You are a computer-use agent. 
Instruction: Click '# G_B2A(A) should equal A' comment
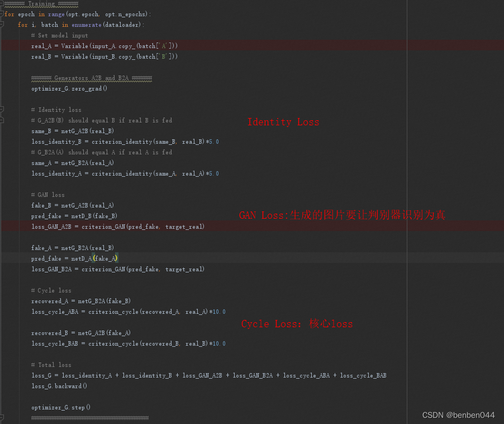tap(102, 152)
